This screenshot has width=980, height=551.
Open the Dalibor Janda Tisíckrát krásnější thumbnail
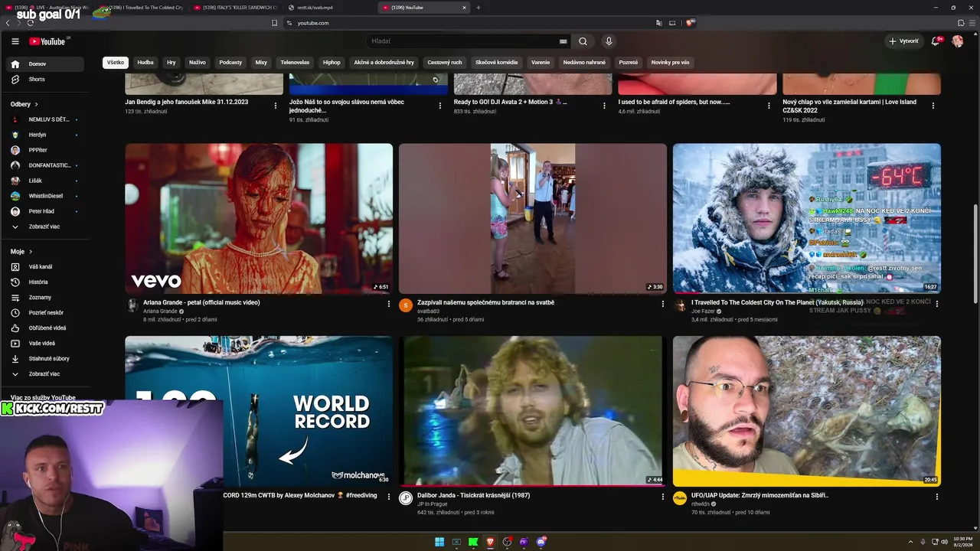[x=533, y=411]
